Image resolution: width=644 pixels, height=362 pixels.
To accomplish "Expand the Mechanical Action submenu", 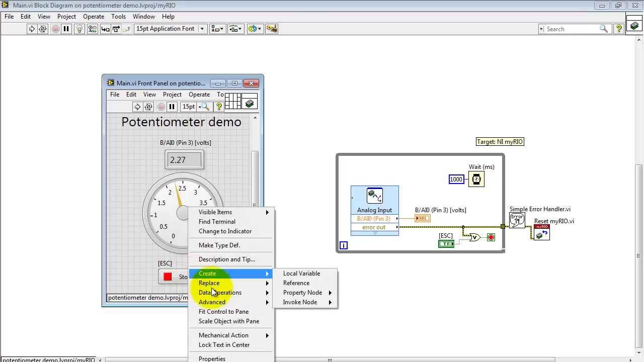I will pos(232,335).
